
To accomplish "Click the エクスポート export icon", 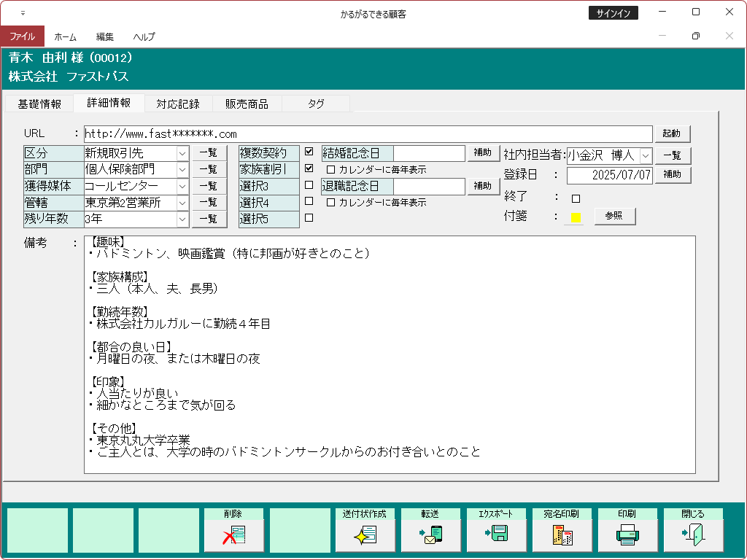I will 496,535.
